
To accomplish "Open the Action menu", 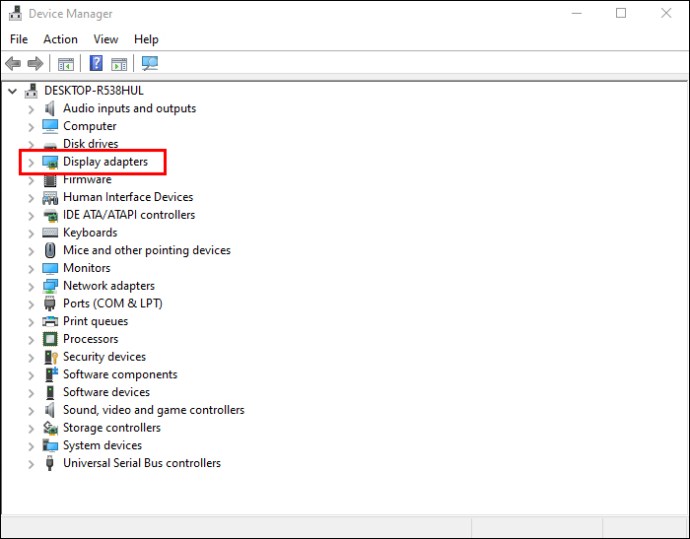I will coord(60,39).
